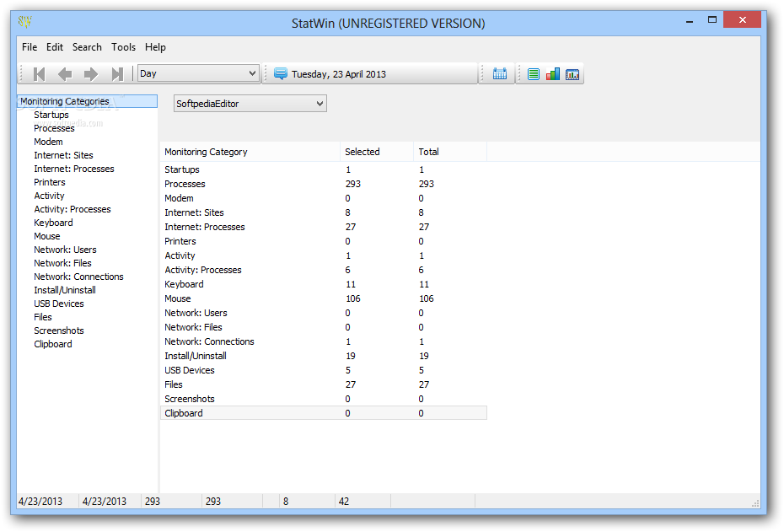Select Internet: Processes in the sidebar tree
The width and height of the screenshot is (784, 532).
(74, 169)
